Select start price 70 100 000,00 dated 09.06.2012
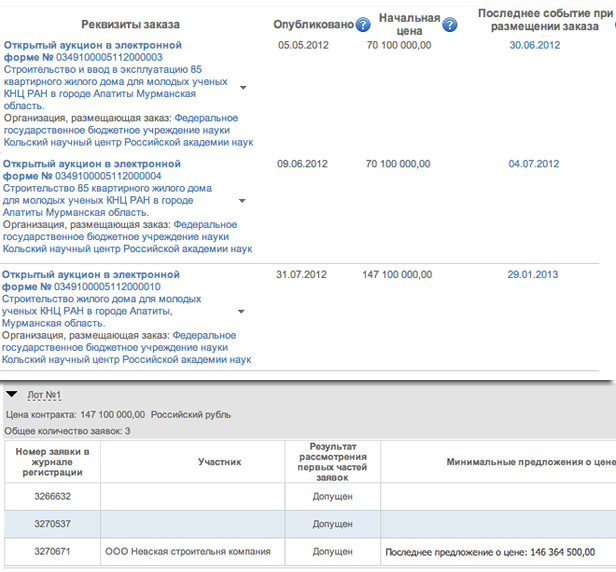Screen dimensions: 616x572 [398, 164]
